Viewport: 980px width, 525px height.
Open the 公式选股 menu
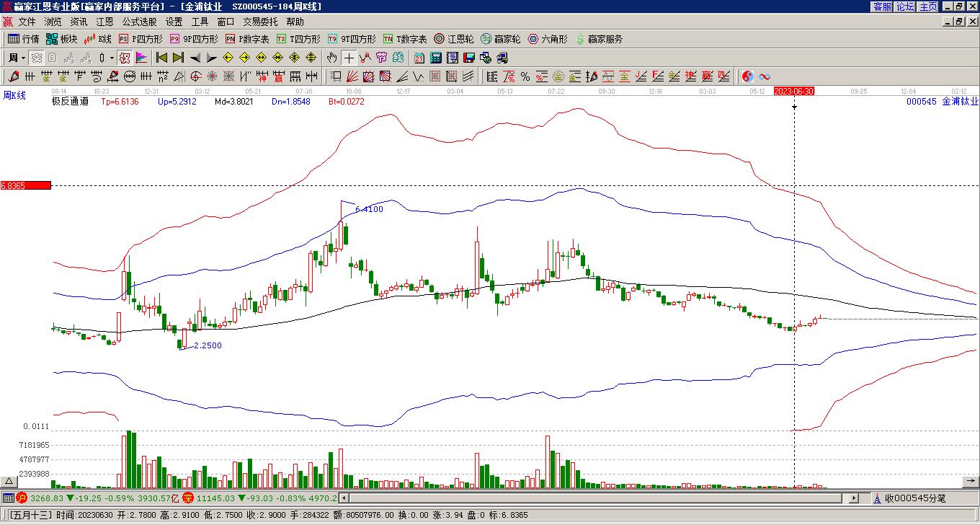(x=139, y=22)
